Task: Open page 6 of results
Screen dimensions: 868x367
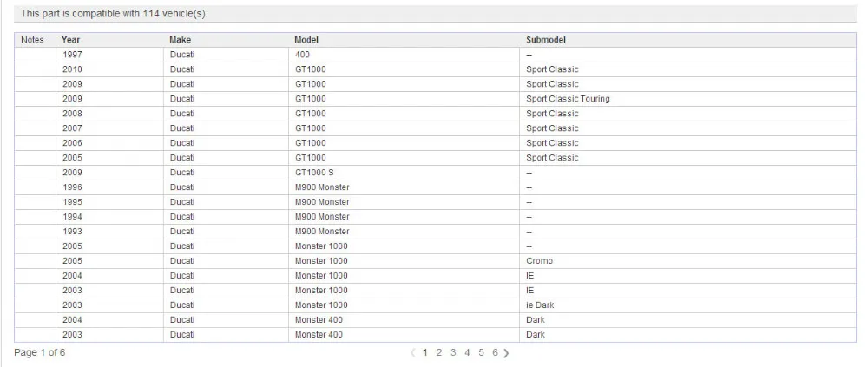Action: (x=495, y=352)
